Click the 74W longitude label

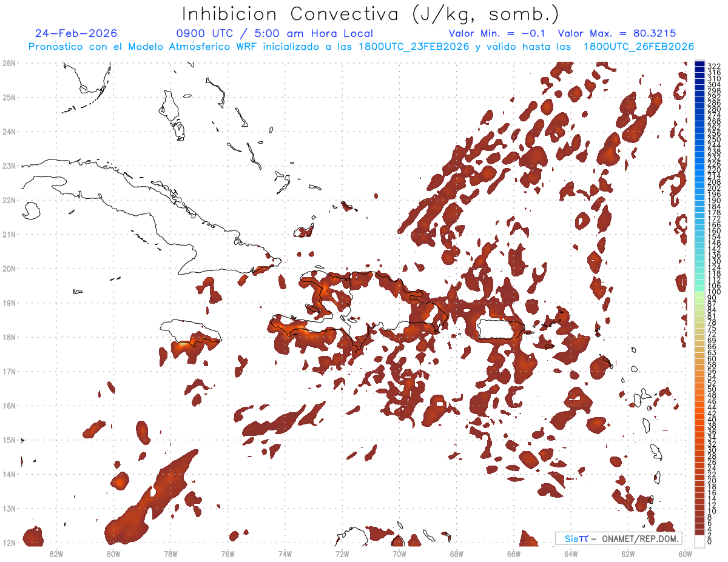tap(285, 553)
